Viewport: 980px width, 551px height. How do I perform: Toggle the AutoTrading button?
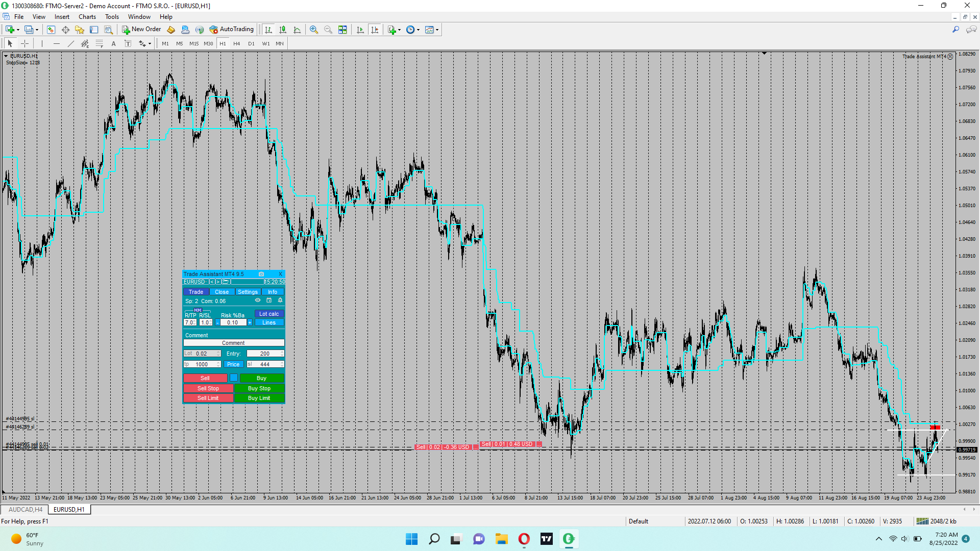click(231, 29)
